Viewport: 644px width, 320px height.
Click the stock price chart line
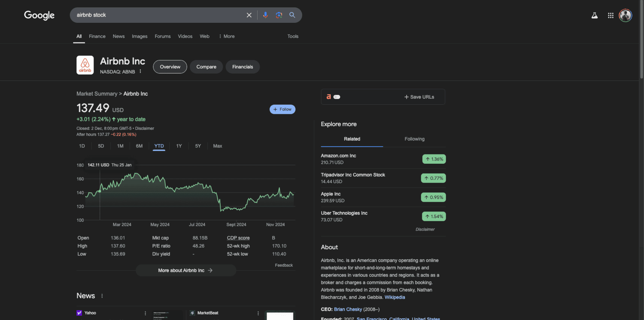[190, 191]
